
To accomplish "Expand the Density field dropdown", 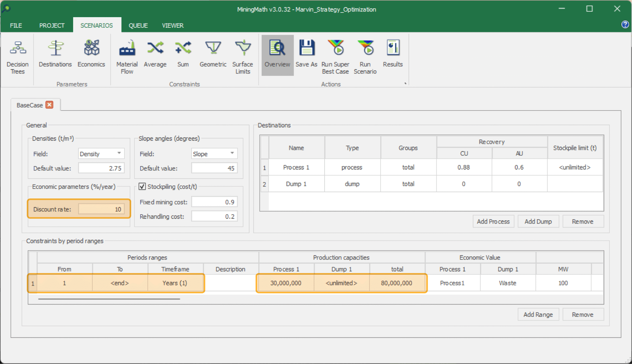I will click(119, 153).
